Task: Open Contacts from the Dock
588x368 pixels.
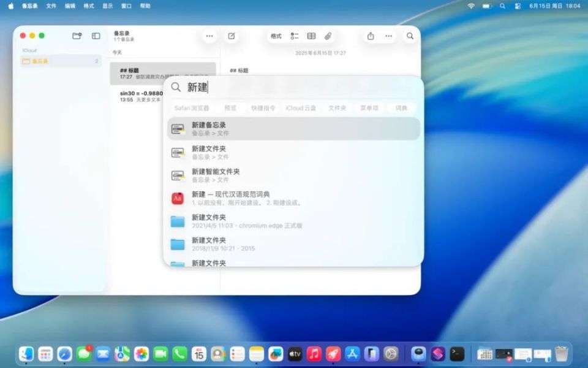Action: [218, 354]
